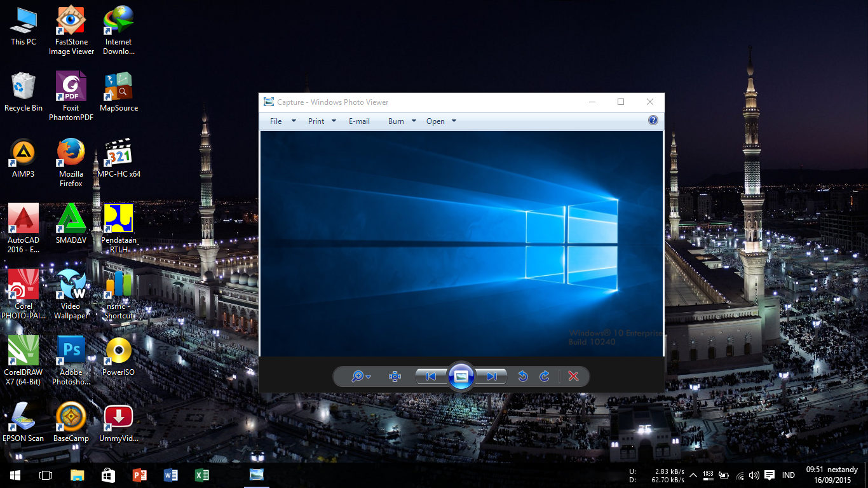Click E-mail in the Photo Viewer toolbar
The image size is (868, 488).
(x=359, y=121)
